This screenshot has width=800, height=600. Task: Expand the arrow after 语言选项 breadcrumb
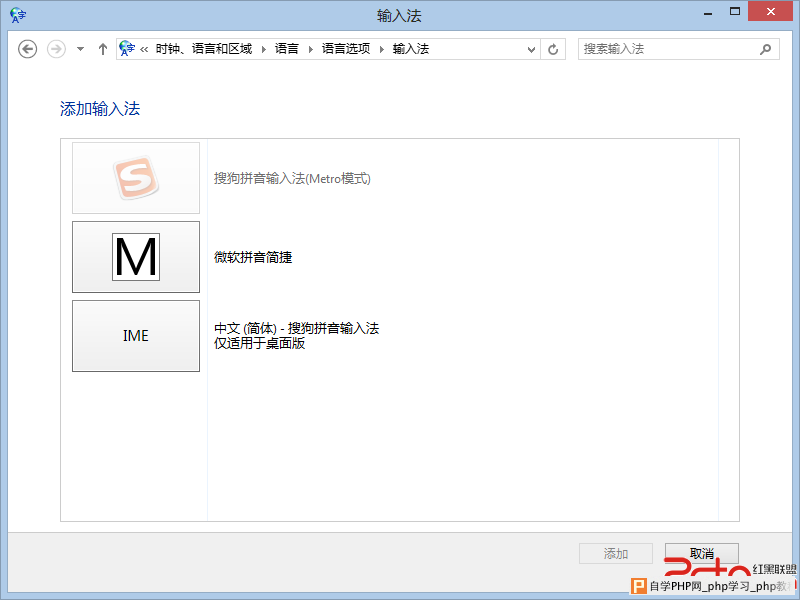(x=382, y=49)
